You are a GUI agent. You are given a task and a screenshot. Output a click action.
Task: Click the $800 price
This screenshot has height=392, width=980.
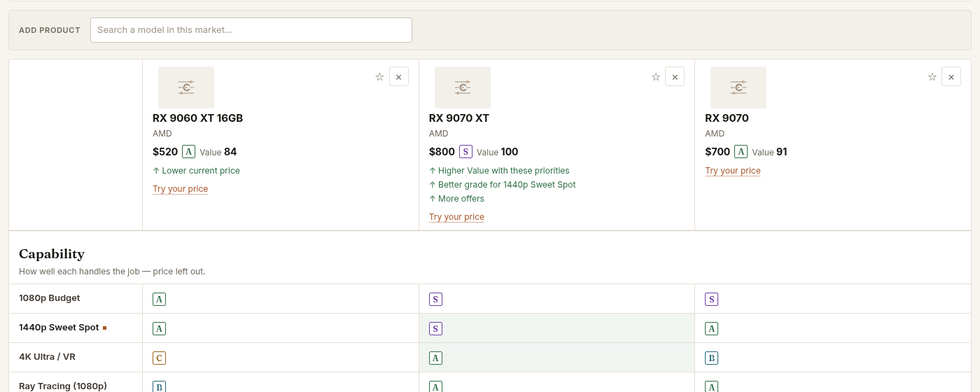click(x=442, y=152)
